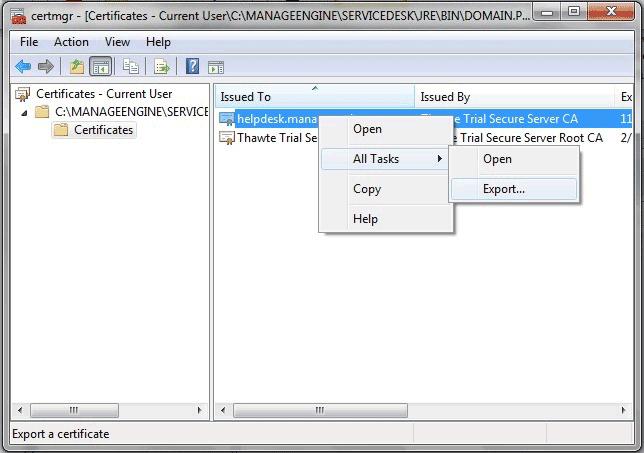Click the tree pane right scroll arrow
Screen dimensions: 644x453
(x=200, y=410)
